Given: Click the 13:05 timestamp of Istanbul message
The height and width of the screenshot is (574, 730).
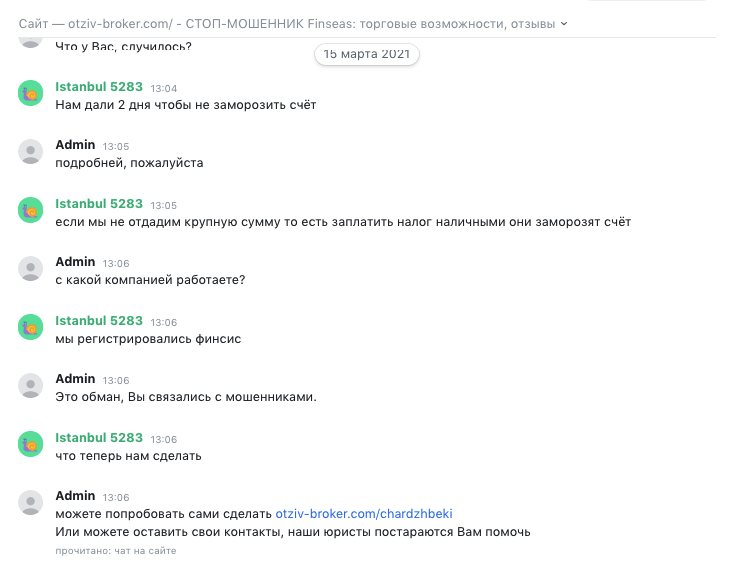Looking at the screenshot, I should (x=163, y=205).
